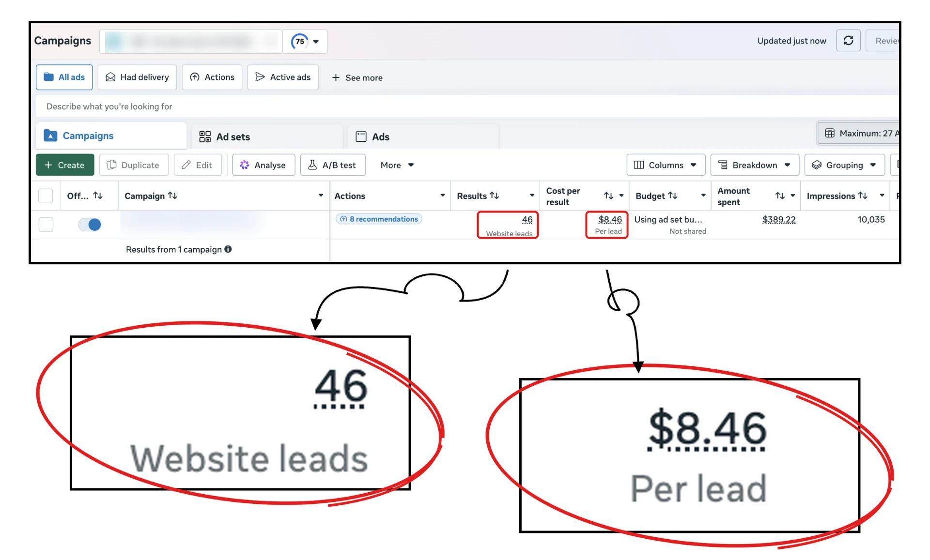Tick the campaign row checkbox
Screen dimensions: 930x560
[x=46, y=225]
